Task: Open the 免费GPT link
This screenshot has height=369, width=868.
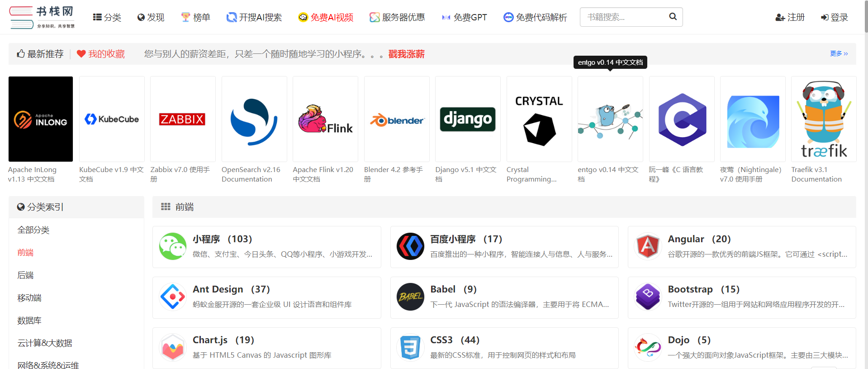Action: pyautogui.click(x=464, y=17)
